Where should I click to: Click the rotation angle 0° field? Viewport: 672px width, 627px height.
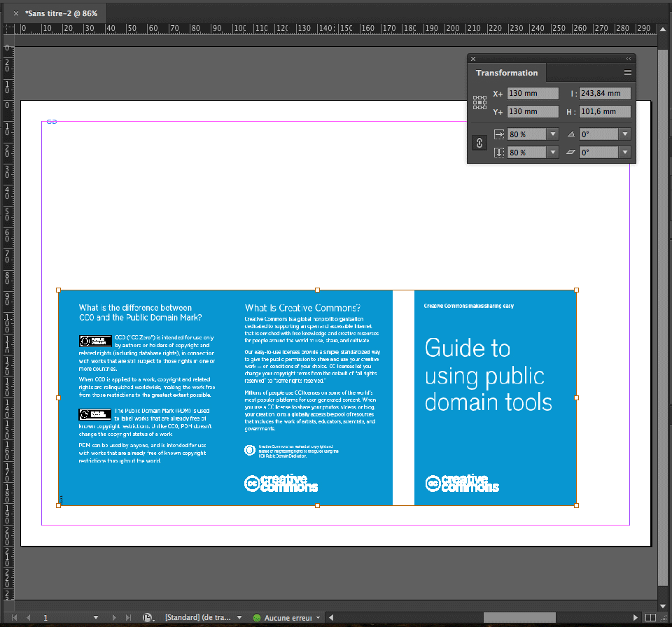[599, 134]
